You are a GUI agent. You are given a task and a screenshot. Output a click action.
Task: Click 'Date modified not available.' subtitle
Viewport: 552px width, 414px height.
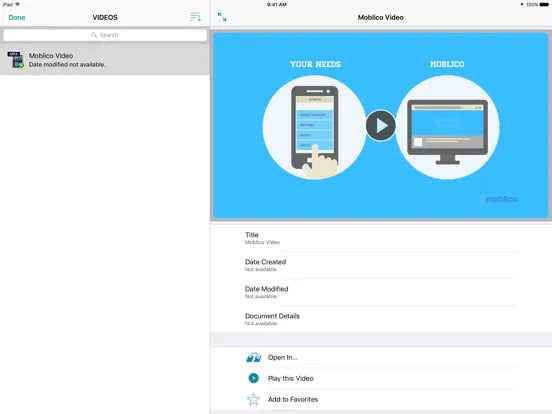tap(67, 64)
